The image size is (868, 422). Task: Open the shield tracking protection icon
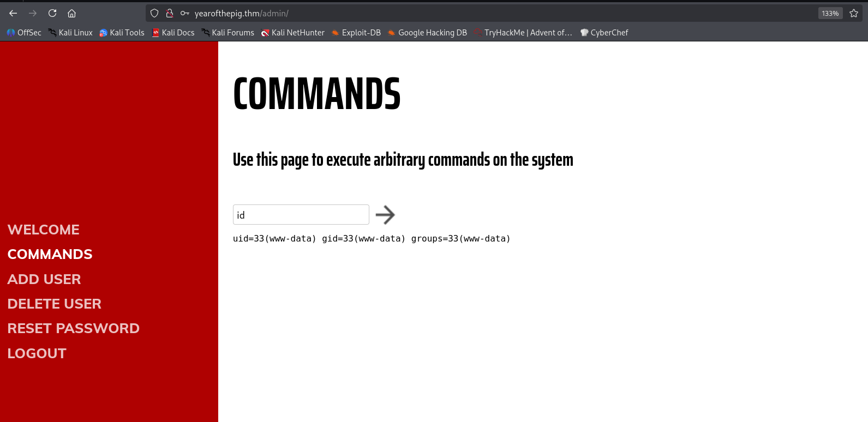tap(154, 13)
